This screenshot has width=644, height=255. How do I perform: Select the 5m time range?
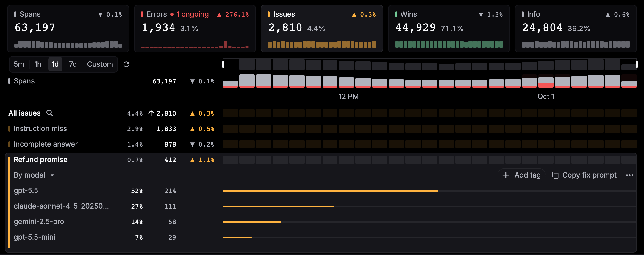[x=19, y=64]
